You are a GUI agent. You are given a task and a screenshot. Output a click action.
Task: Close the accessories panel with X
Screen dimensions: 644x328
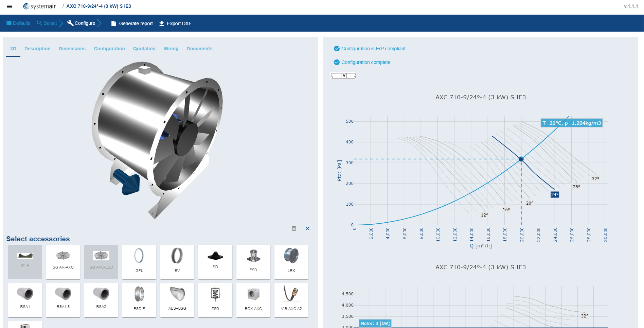click(x=307, y=228)
